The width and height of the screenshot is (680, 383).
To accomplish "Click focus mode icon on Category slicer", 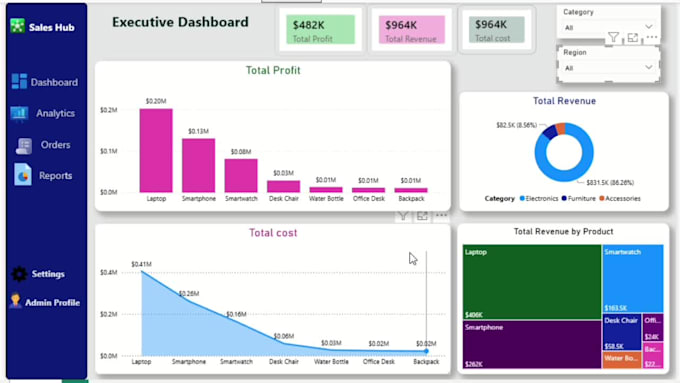I will (x=633, y=38).
